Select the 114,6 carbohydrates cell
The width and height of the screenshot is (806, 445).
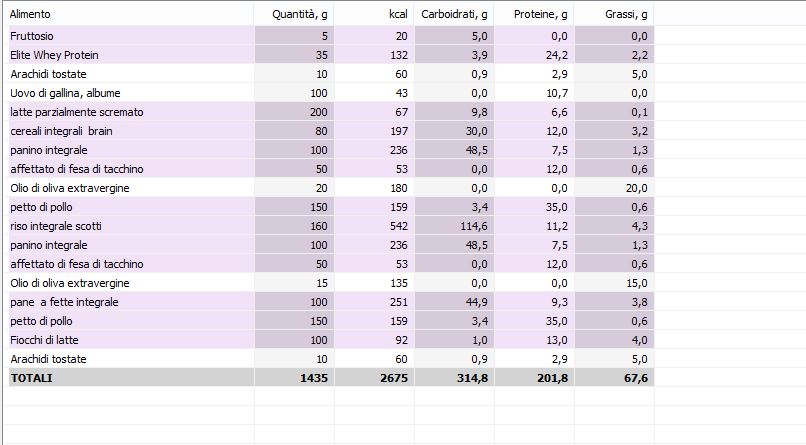pos(470,226)
